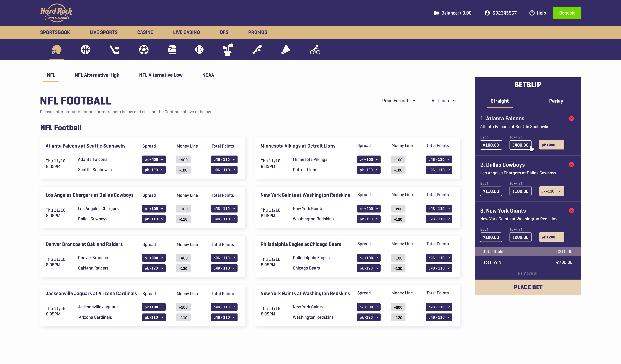Click the $110.00 Bet field for Dallas Cowboys
This screenshot has height=364, width=621.
coord(491,191)
